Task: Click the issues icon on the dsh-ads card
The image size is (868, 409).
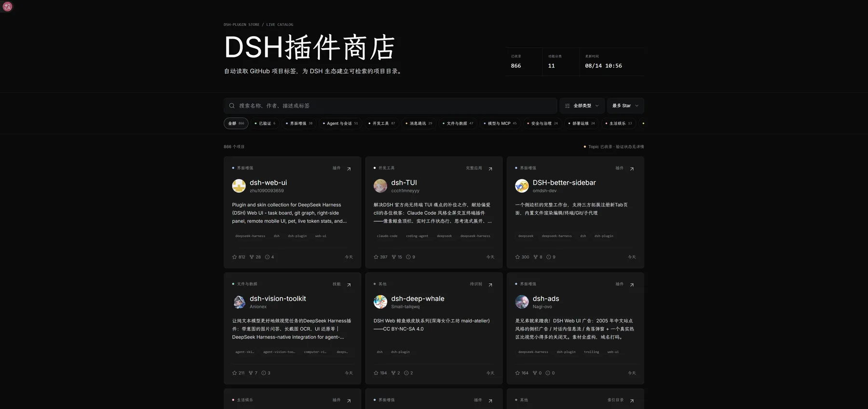Action: coord(548,373)
